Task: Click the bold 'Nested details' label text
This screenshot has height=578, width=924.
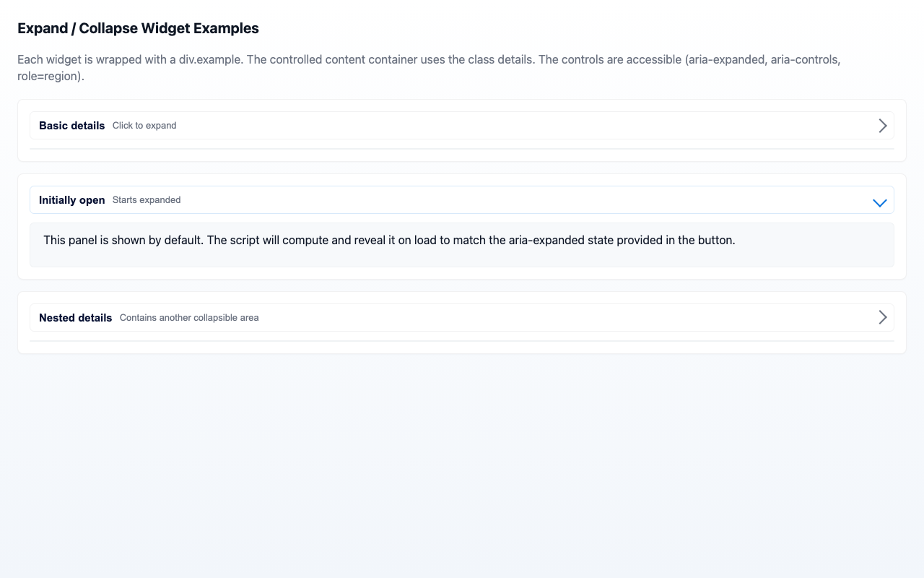Action: tap(75, 317)
